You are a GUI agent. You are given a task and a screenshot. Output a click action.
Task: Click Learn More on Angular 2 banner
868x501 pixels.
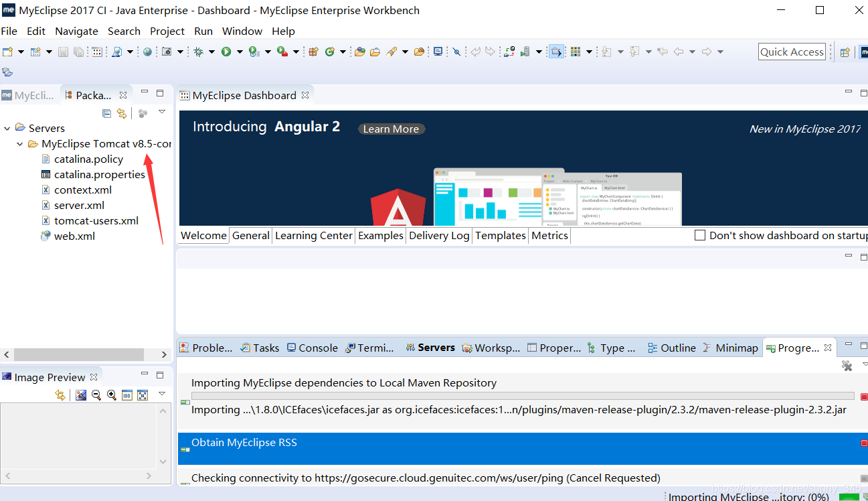(392, 129)
